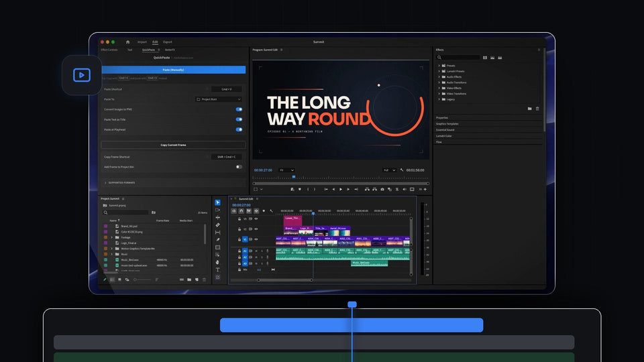Click the Shift+Cmd+C copy frame shortcut field
Screen dimensions: 644x362
(226, 157)
